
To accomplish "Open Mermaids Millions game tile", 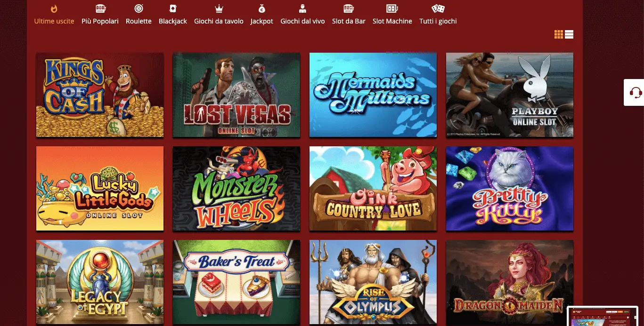I will 373,95.
